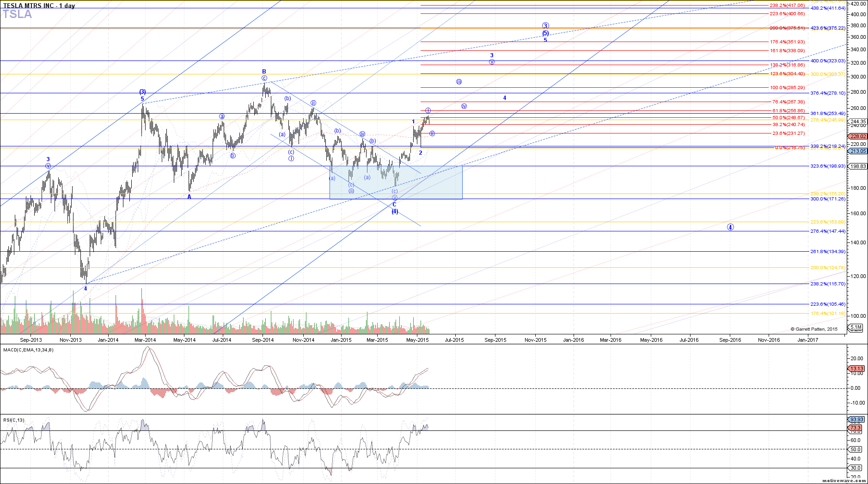Select the 100.0%(285.29) Fibonacci label

[x=787, y=88]
